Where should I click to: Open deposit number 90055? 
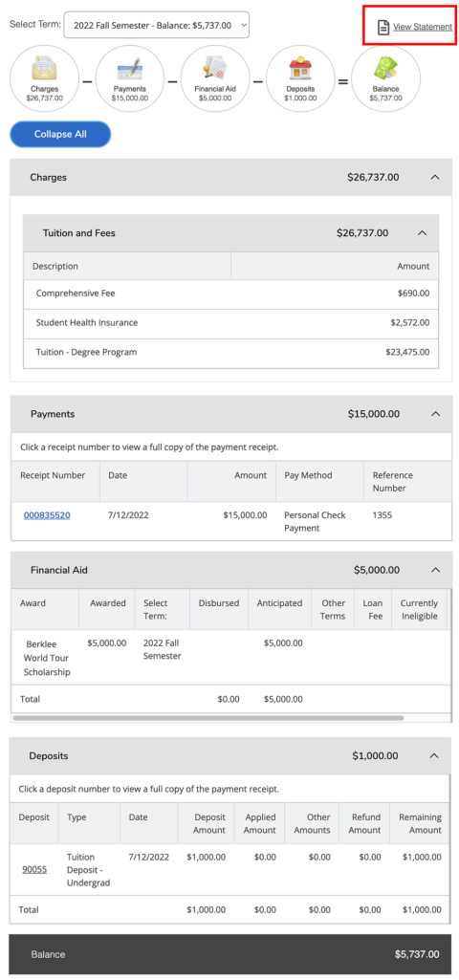[34, 869]
